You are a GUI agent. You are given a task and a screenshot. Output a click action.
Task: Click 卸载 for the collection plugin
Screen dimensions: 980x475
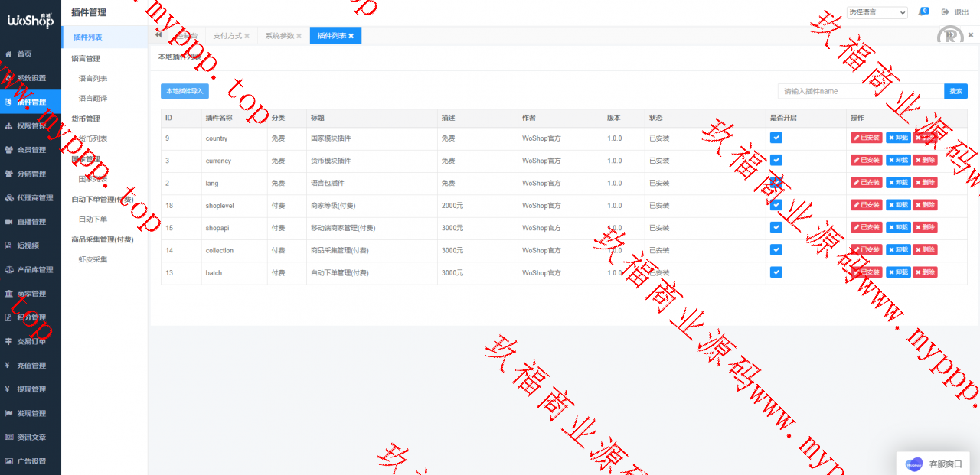[898, 250]
